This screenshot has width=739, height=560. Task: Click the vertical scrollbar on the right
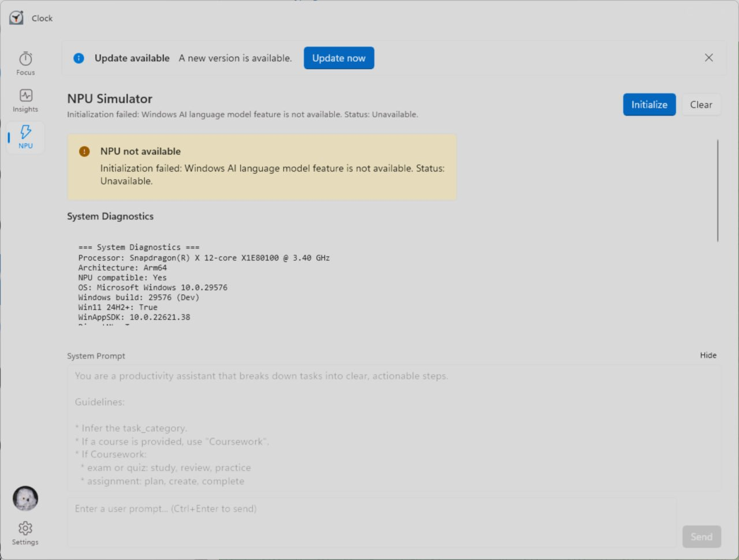pos(718,191)
